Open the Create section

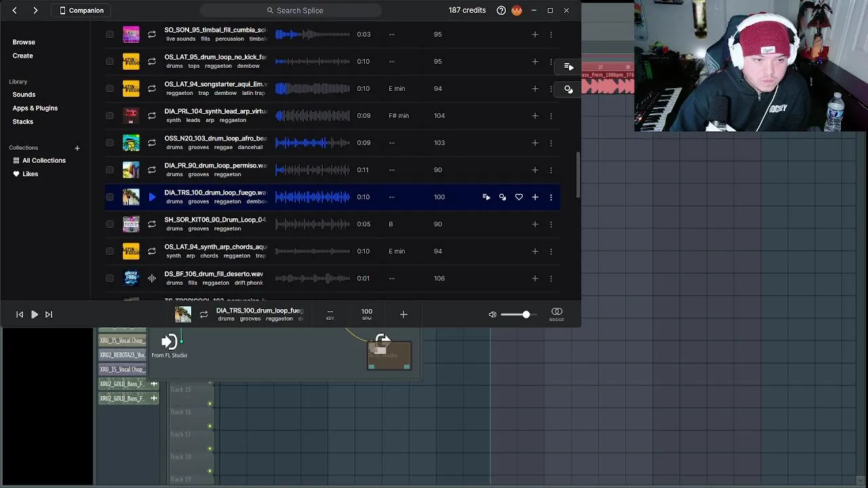pyautogui.click(x=22, y=56)
